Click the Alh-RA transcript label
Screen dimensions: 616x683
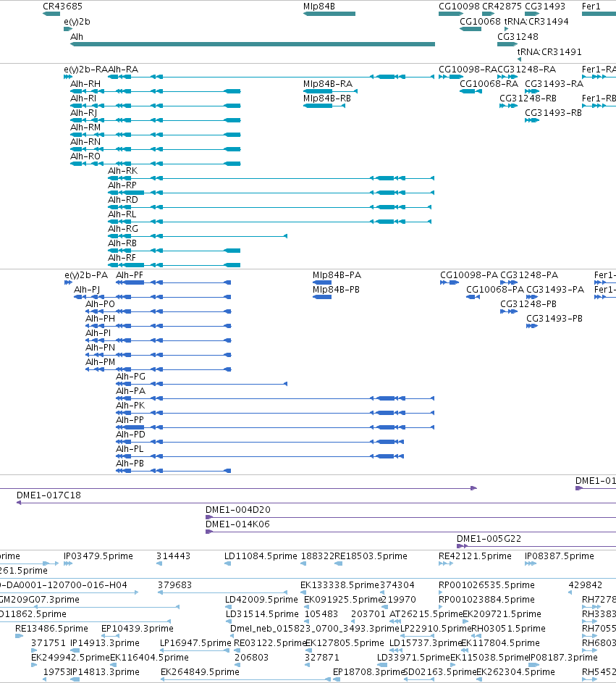pos(123,70)
